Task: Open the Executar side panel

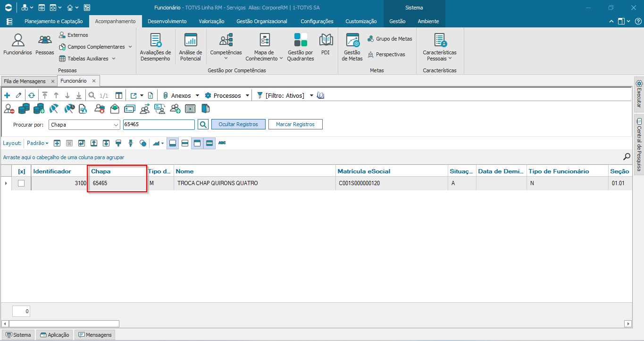Action: 639,94
